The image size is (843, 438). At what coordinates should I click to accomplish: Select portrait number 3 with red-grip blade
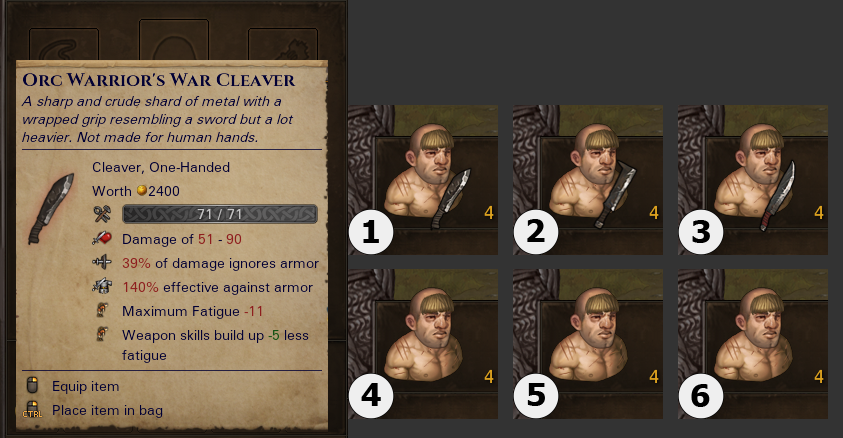(x=753, y=180)
